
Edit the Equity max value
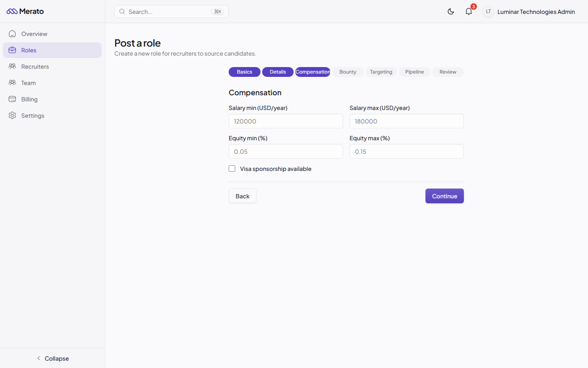point(406,151)
